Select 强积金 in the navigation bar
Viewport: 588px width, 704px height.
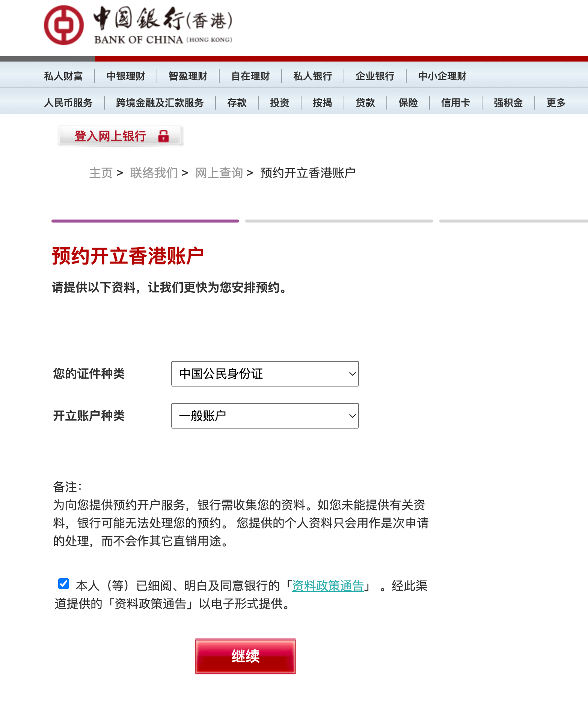pos(508,102)
